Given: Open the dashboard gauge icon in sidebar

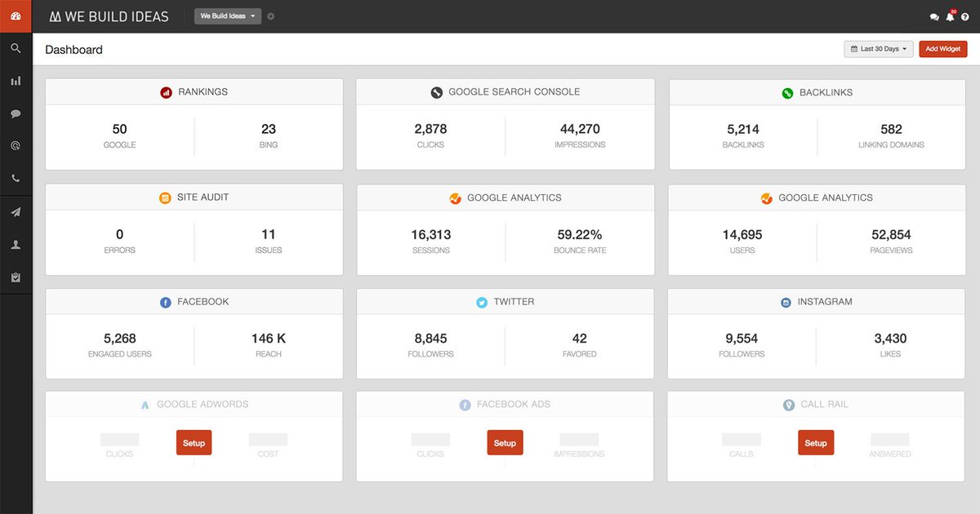Looking at the screenshot, I should pyautogui.click(x=16, y=16).
